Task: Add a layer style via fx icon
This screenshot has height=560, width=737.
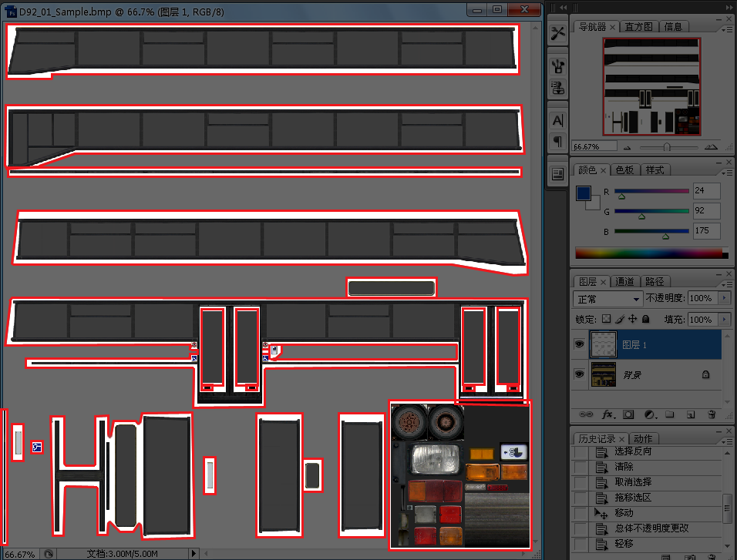Action: [609, 414]
